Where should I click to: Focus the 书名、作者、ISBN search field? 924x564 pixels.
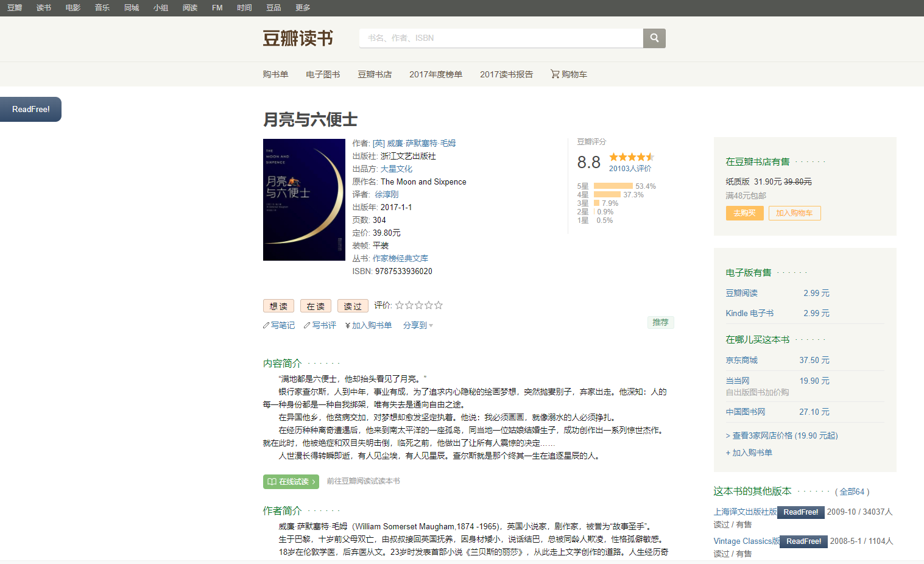[501, 38]
